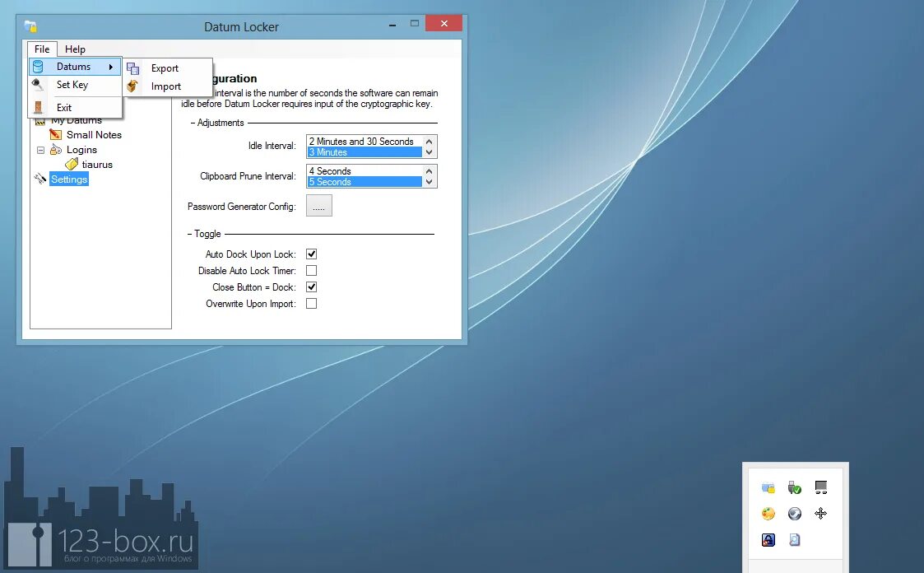Click the Settings tools icon
Image resolution: width=924 pixels, height=573 pixels.
click(x=40, y=179)
